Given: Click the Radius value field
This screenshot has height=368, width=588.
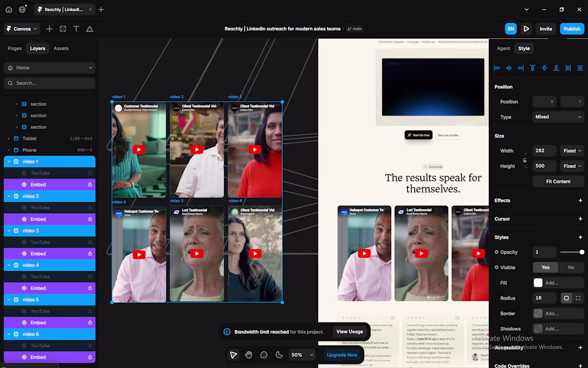Looking at the screenshot, I should (544, 298).
